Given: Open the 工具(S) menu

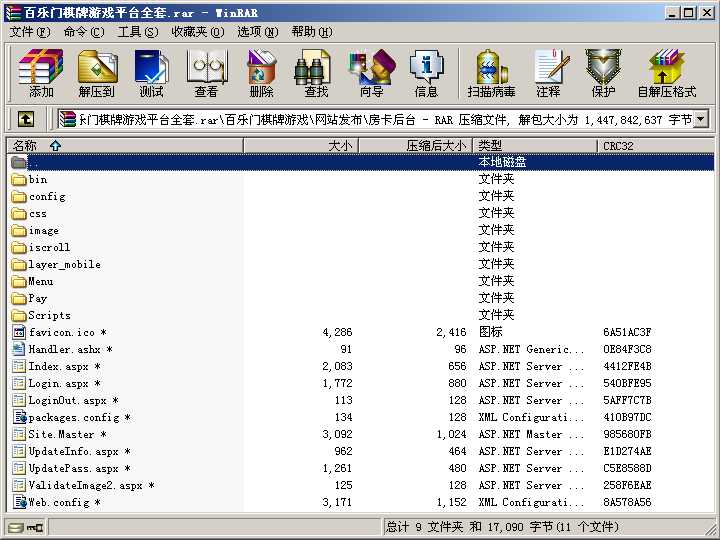Looking at the screenshot, I should pyautogui.click(x=138, y=32).
